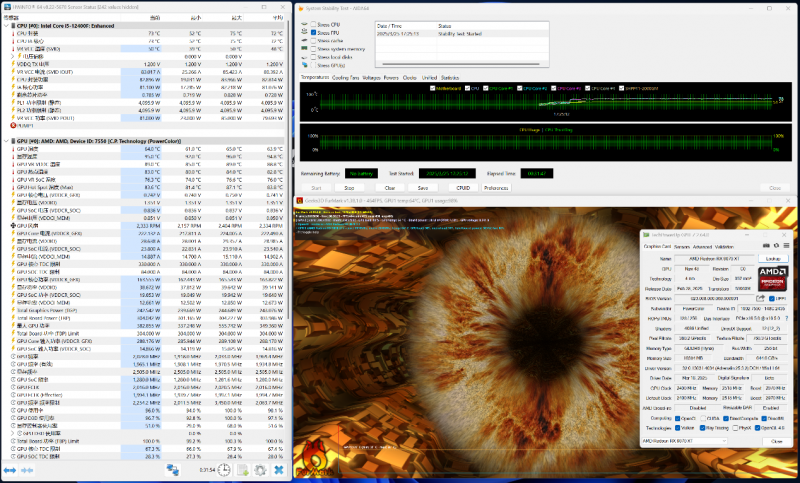Collapse the GPU AMD PowerColor sensor section
This screenshot has height=483, width=800.
tap(6, 141)
